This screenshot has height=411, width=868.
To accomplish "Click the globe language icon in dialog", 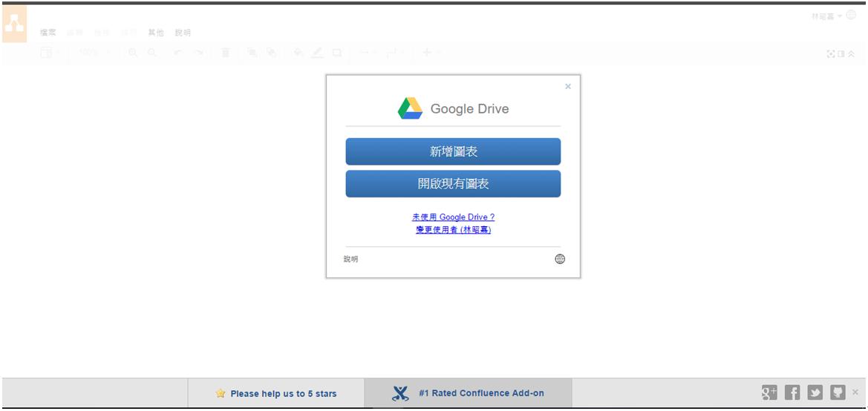I will click(x=560, y=259).
